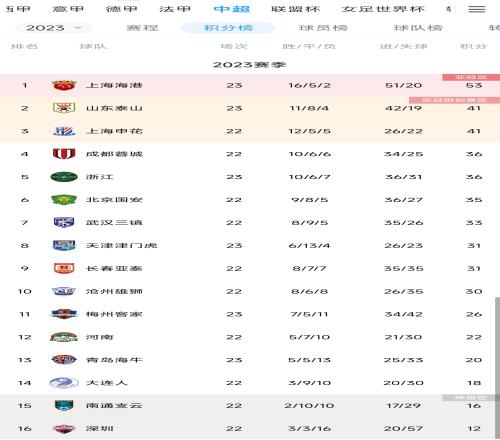Image resolution: width=500 pixels, height=440 pixels.
Task: Switch to 法甲 league tab
Action: 175,9
